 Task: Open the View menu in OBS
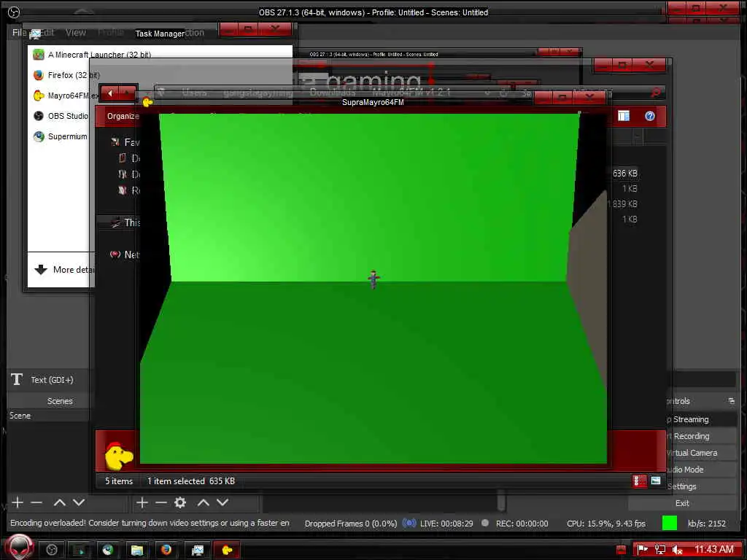[76, 32]
